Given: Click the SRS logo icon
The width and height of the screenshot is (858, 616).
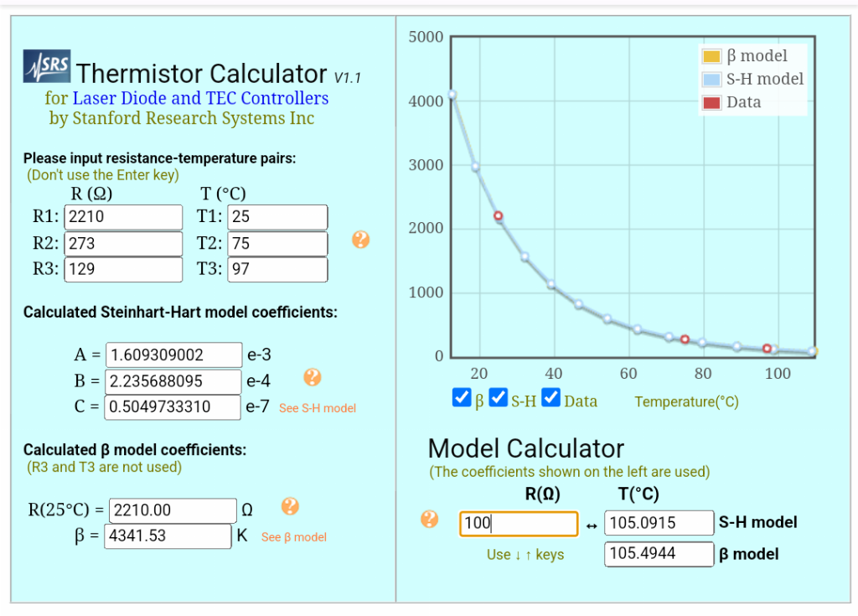Looking at the screenshot, I should point(47,67).
